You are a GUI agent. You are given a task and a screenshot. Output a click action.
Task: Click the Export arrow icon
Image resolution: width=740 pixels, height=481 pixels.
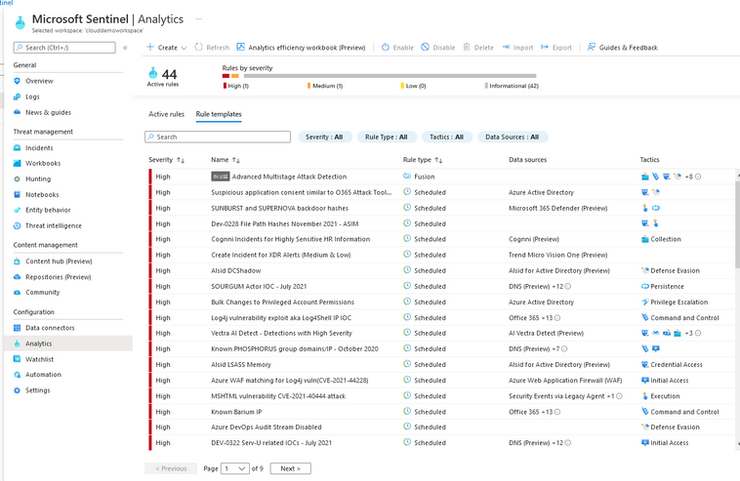(x=545, y=47)
